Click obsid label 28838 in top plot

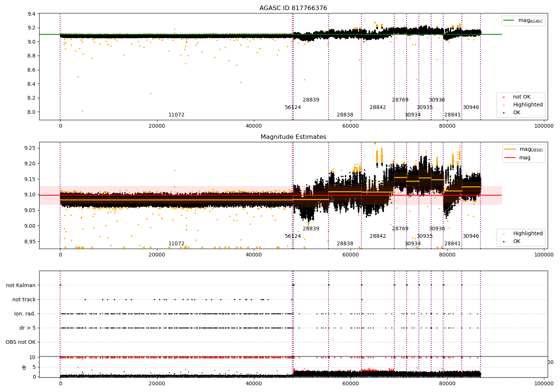coord(345,115)
